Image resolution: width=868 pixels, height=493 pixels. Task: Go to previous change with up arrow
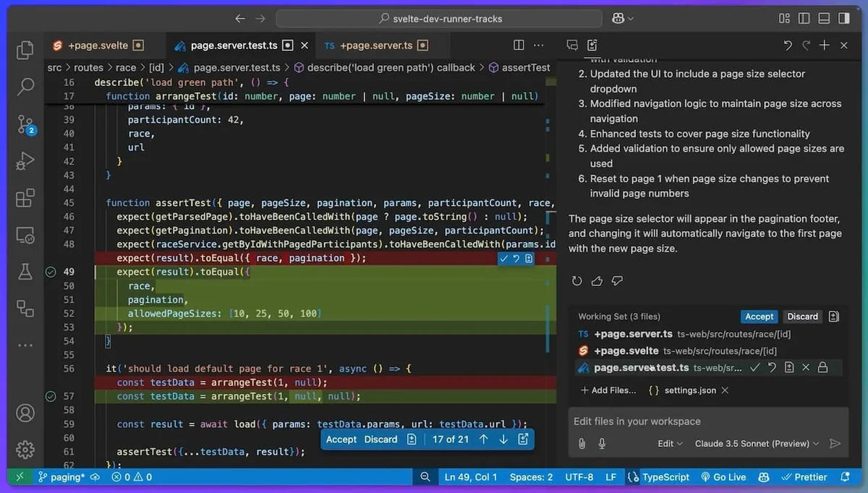pyautogui.click(x=484, y=440)
